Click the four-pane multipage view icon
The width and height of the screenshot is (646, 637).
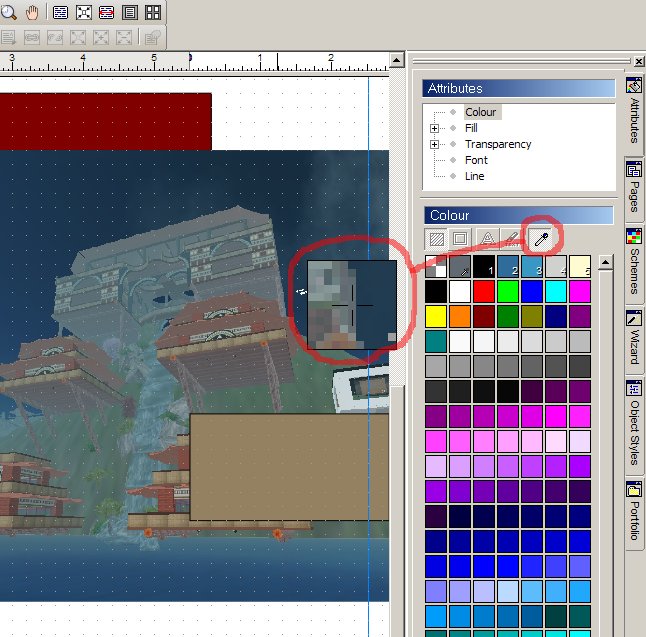tap(153, 12)
